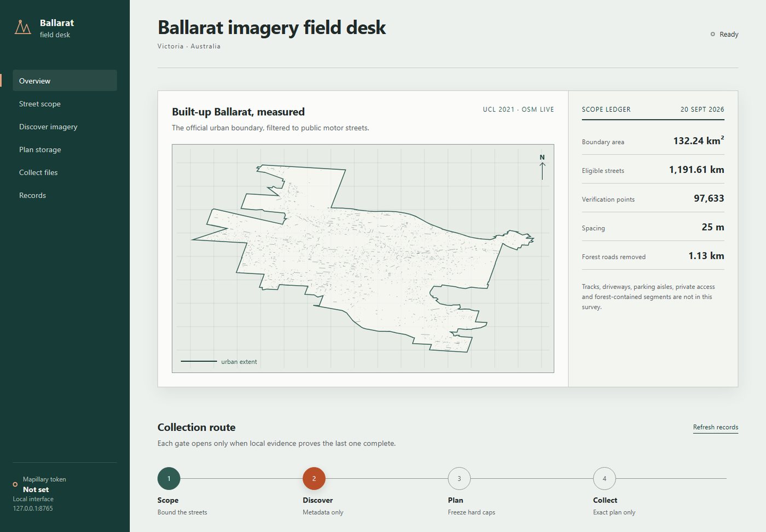The width and height of the screenshot is (766, 532).
Task: Go to Street scope in sidebar
Action: pos(65,103)
